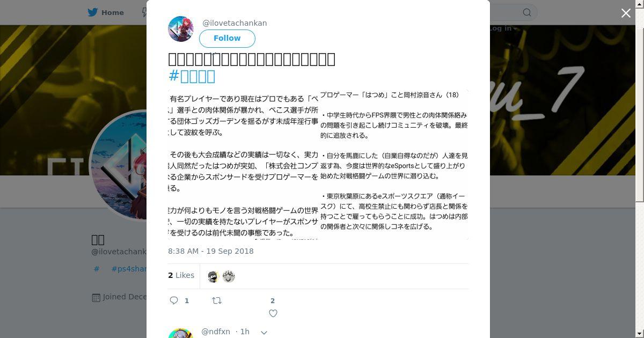Open the left tweet image

click(x=243, y=165)
